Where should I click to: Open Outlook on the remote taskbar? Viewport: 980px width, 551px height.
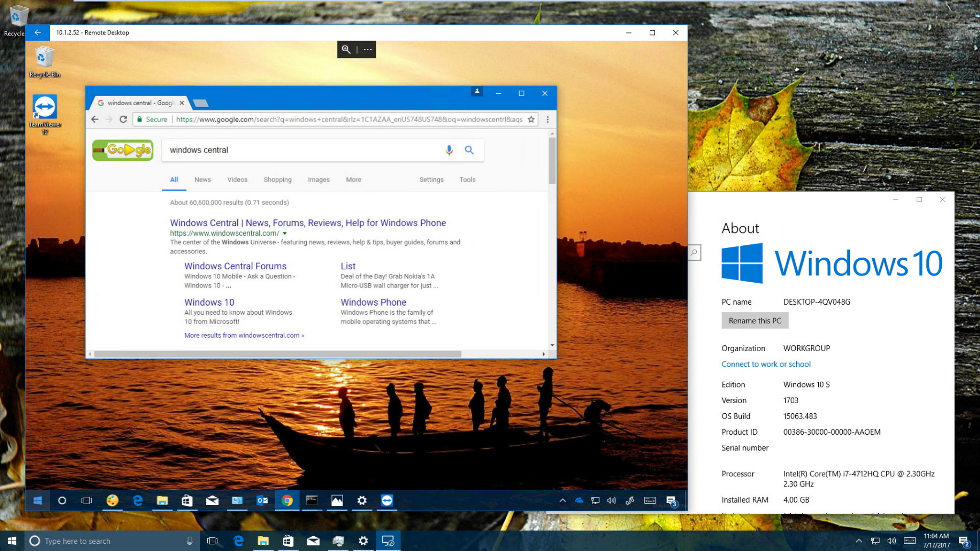coord(262,500)
